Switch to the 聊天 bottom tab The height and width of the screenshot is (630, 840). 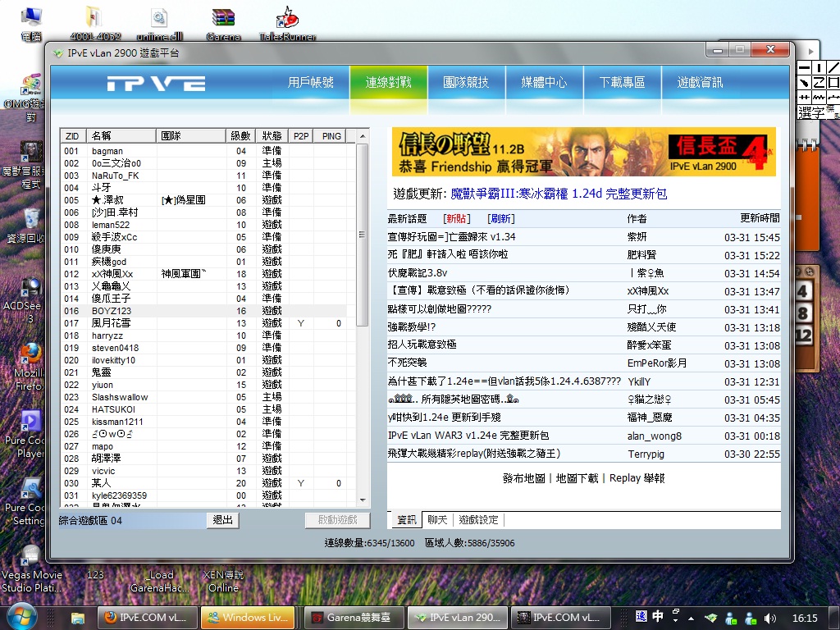tap(437, 519)
